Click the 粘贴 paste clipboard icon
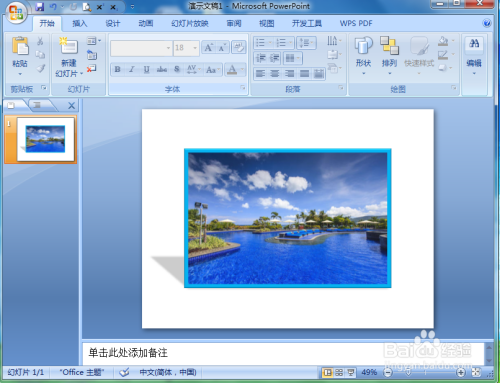Screen dimensions: 500x383 point(20,45)
